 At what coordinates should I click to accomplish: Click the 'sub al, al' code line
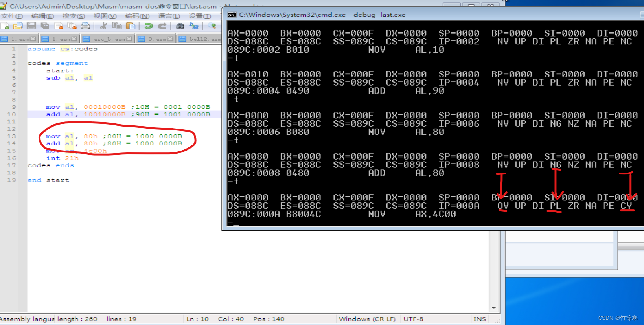pyautogui.click(x=70, y=78)
